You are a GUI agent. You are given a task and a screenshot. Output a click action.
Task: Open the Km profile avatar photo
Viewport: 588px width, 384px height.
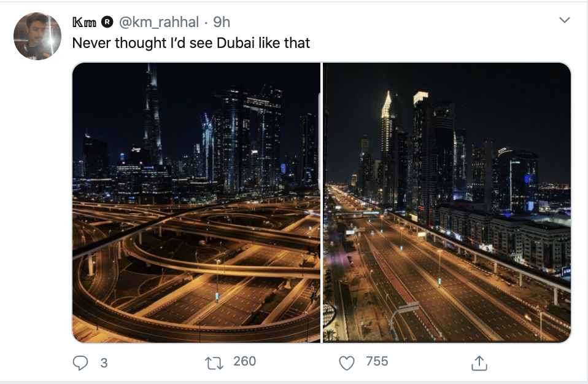pos(37,36)
